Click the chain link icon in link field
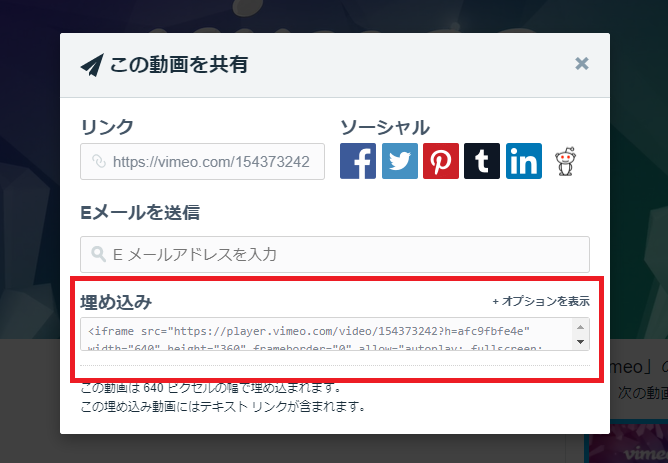The height and width of the screenshot is (463, 668). point(99,161)
